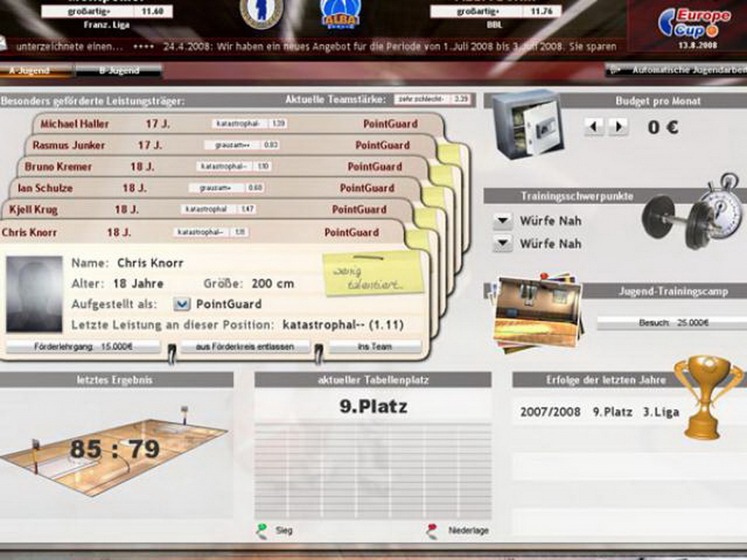The height and width of the screenshot is (560, 747).
Task: Click the ALBA club logo
Action: (x=340, y=13)
